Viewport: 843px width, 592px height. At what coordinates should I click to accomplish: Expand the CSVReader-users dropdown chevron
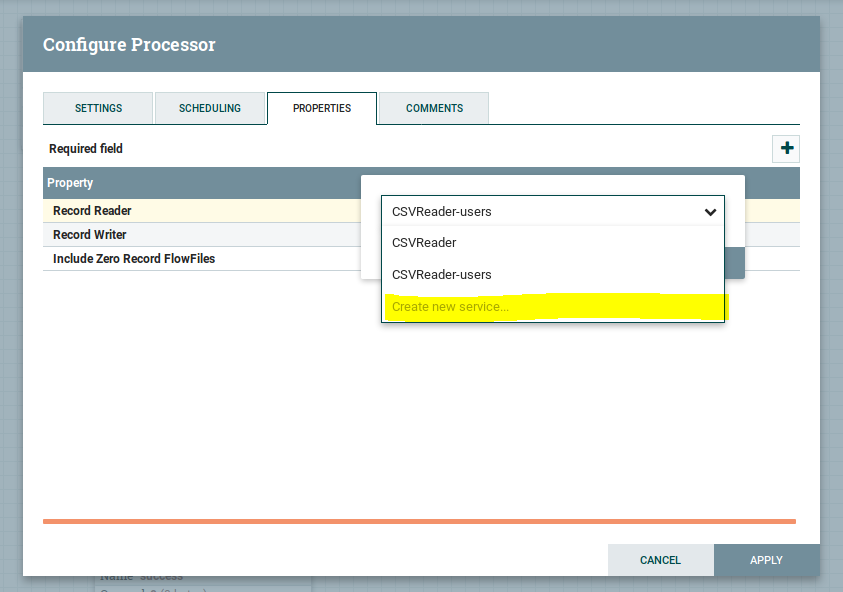tap(710, 212)
